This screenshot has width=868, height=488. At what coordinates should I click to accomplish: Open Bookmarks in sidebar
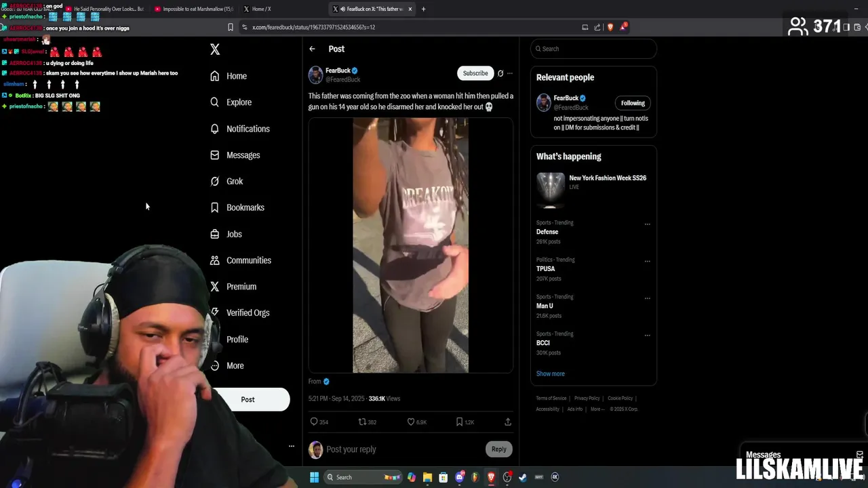coord(237,207)
